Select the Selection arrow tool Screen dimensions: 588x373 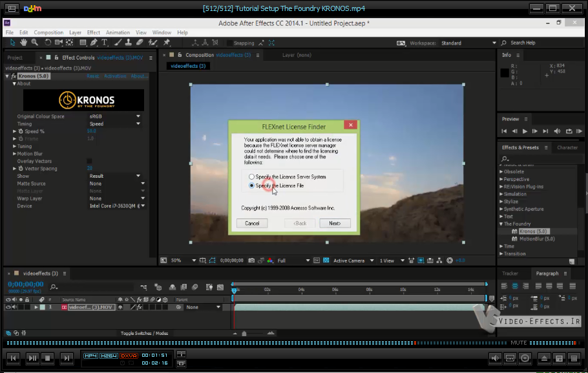pos(12,43)
